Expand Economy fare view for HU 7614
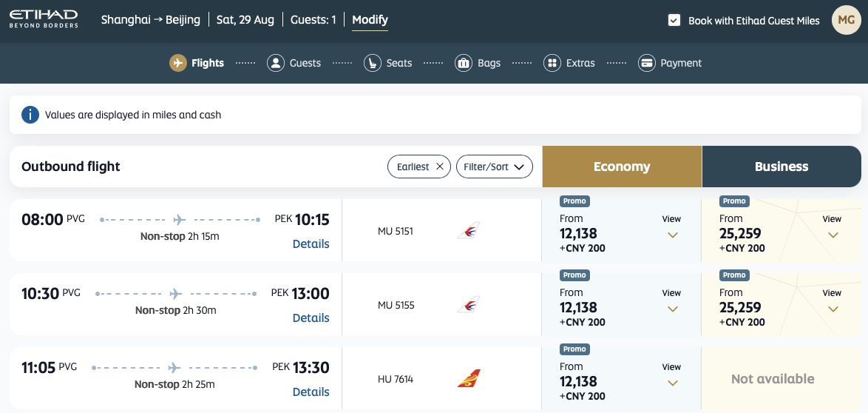868x413 pixels. (672, 375)
